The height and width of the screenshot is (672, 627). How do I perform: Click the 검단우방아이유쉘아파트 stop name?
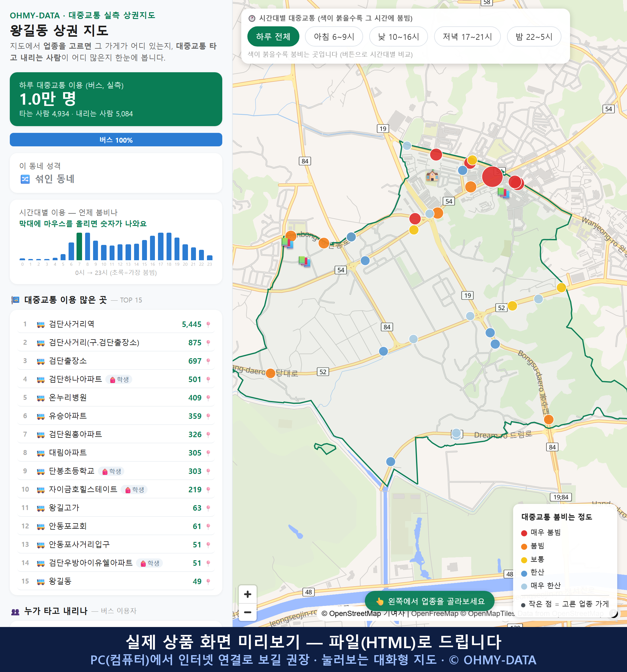point(91,563)
